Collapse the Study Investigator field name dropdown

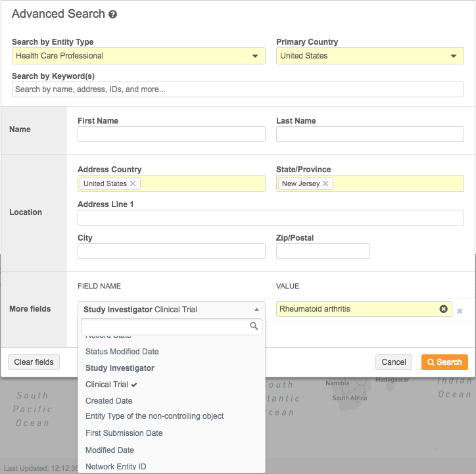tap(256, 309)
